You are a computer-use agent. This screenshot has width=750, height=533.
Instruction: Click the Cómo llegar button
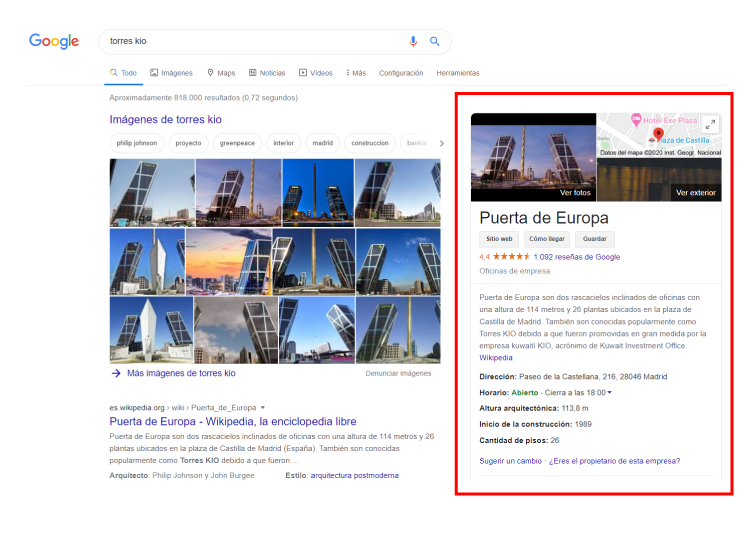547,239
